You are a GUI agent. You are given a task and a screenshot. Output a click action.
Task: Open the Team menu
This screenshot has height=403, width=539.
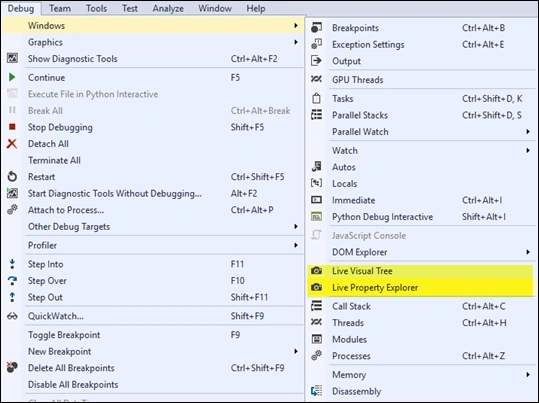(x=60, y=8)
